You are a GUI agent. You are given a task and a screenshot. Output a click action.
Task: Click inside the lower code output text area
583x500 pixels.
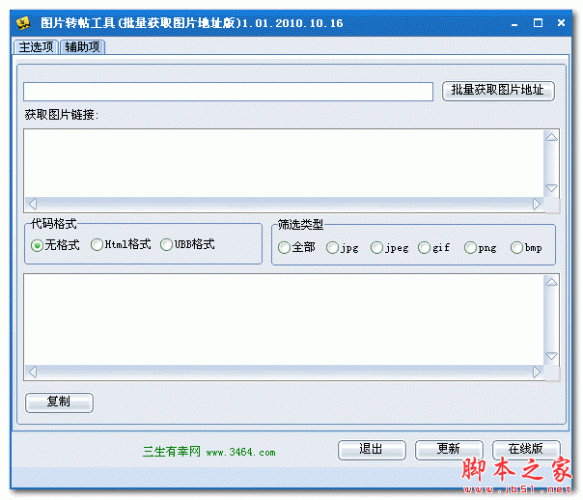point(283,320)
